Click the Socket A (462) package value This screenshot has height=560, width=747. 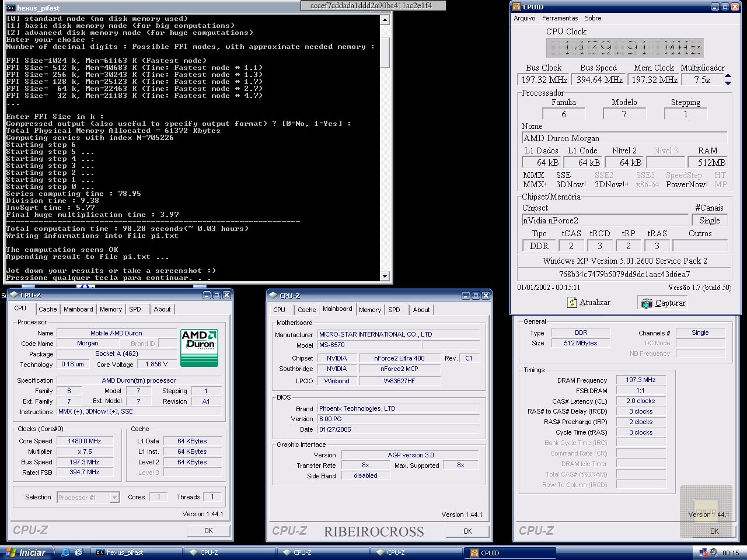click(117, 354)
